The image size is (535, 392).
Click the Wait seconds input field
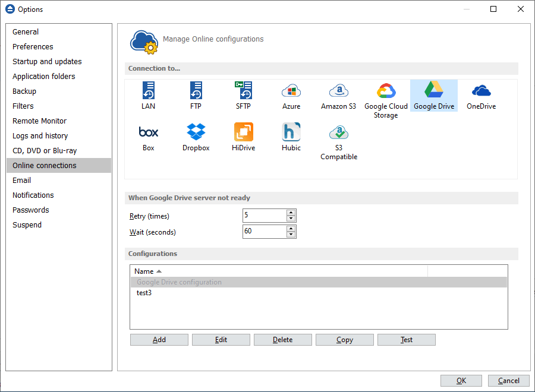pyautogui.click(x=265, y=232)
